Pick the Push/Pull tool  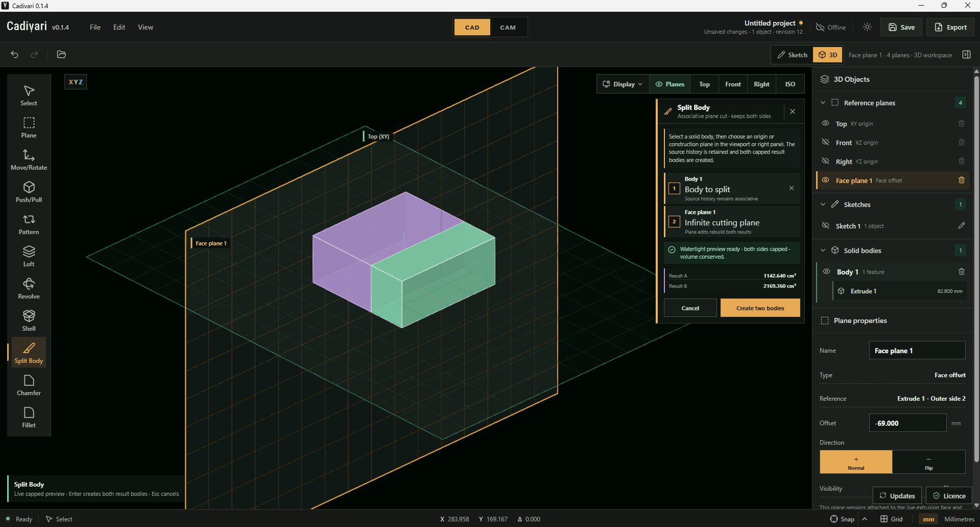(x=29, y=192)
